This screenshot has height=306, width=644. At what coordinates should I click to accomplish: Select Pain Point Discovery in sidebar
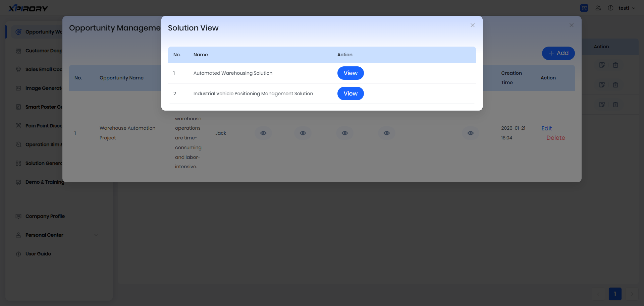pyautogui.click(x=44, y=126)
